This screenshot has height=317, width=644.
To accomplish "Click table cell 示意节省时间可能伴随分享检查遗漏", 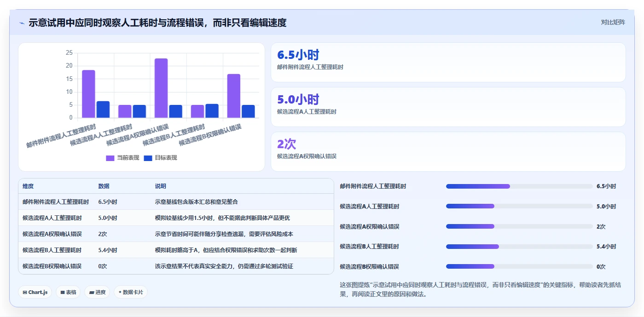I will click(x=224, y=234).
